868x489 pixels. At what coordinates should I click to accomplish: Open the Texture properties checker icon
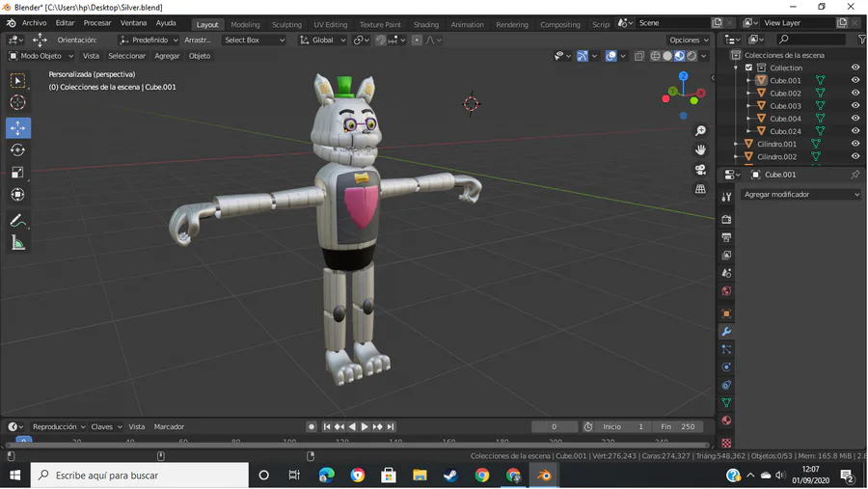726,443
